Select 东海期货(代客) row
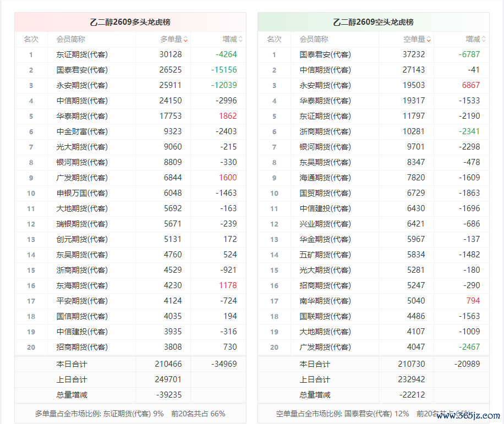 130,286
